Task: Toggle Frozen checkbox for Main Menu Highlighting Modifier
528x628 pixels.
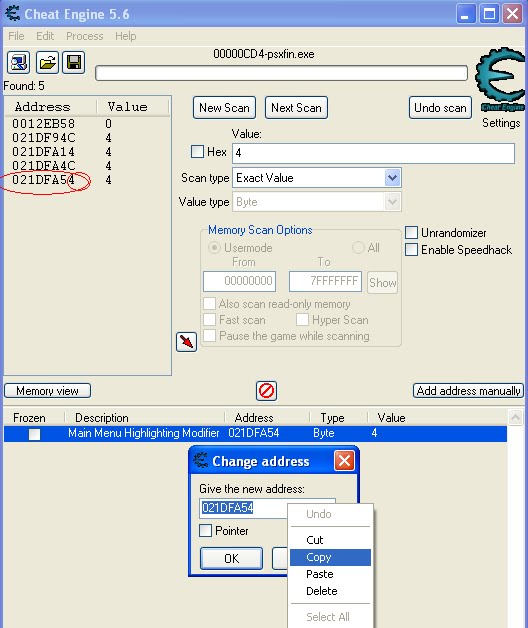Action: pos(34,434)
